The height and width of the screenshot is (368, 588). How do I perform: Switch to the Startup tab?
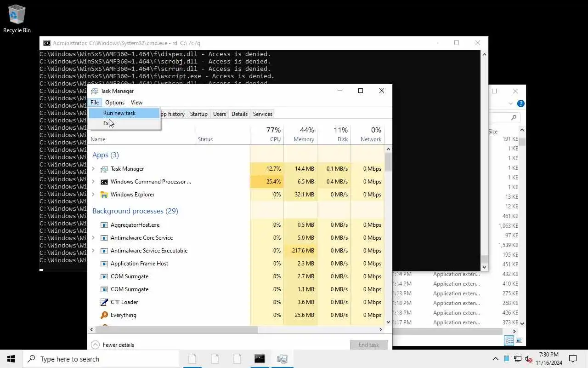point(199,114)
